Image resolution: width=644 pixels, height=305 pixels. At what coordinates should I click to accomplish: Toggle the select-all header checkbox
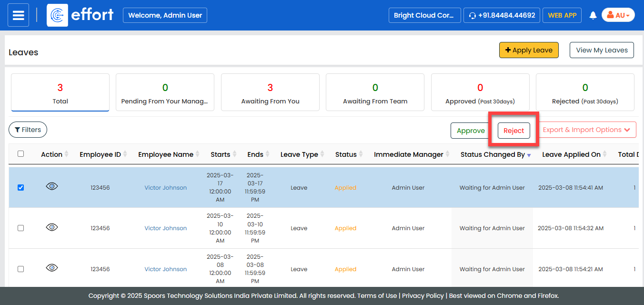point(20,153)
